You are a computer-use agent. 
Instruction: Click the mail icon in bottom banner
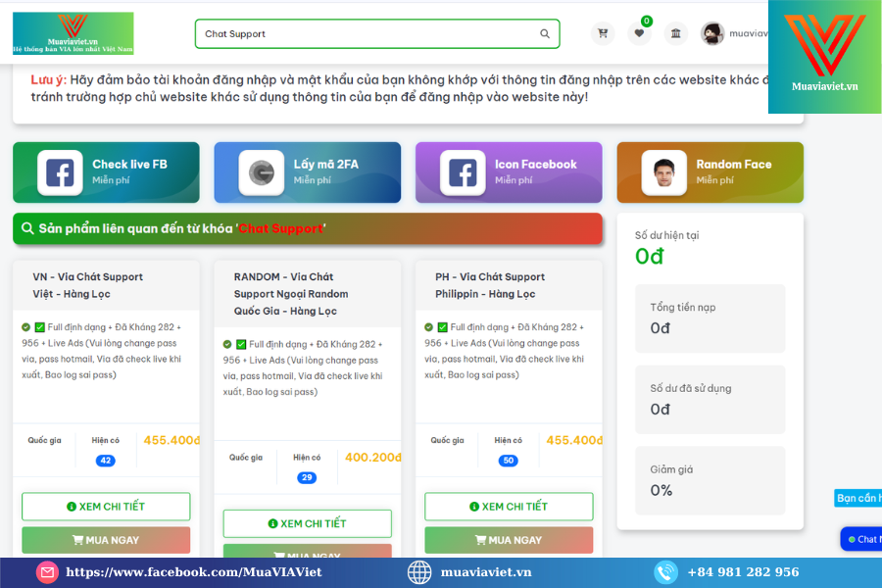tap(47, 572)
